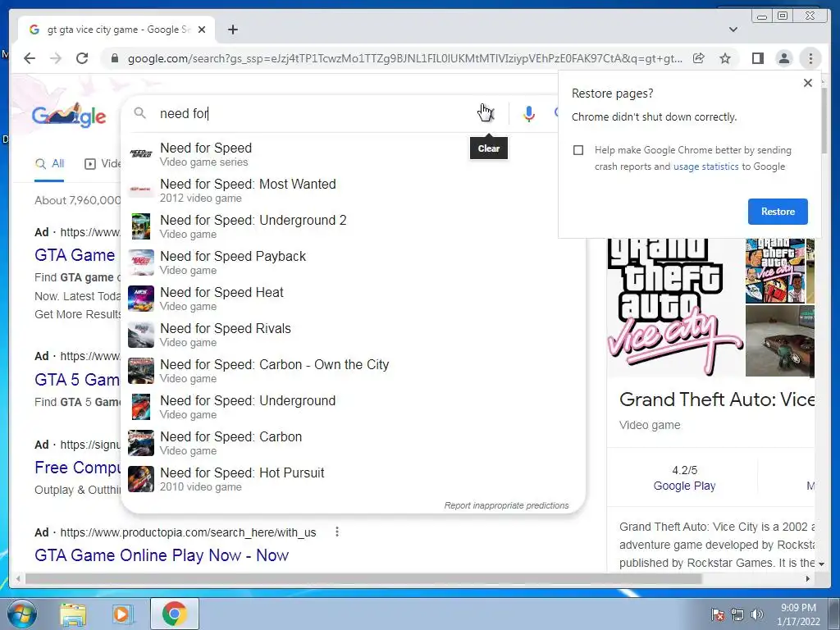Click the site lock icon in the address bar
The image size is (840, 630).
click(114, 58)
